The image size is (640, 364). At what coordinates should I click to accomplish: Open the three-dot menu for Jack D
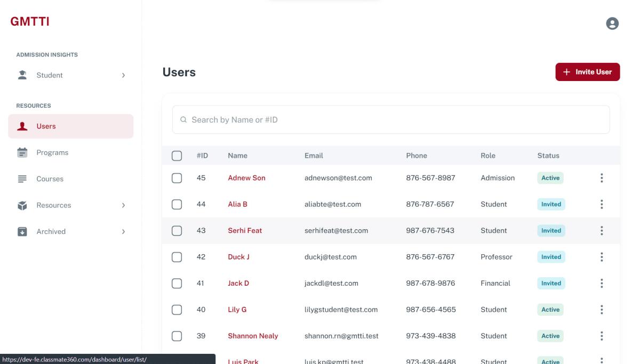pyautogui.click(x=602, y=283)
